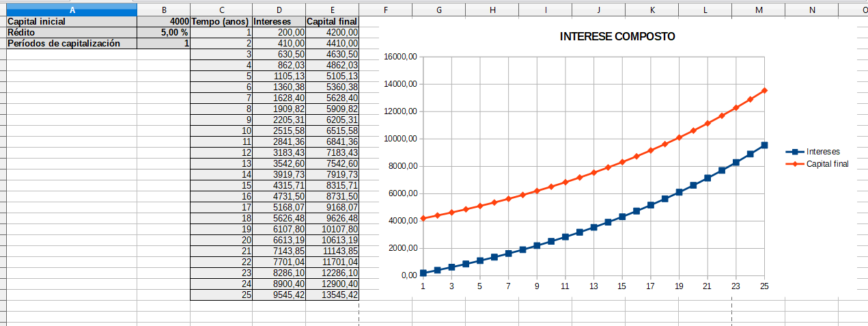Select last orange data point at year 25

pos(764,90)
